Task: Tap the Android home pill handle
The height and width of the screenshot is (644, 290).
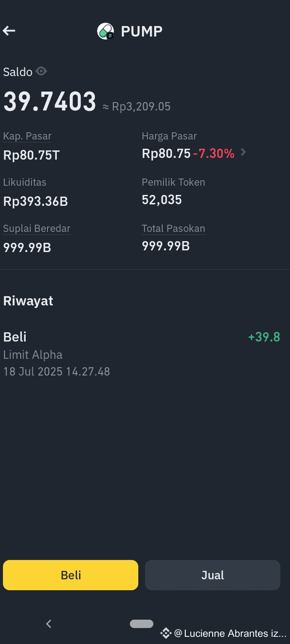Action: [142, 624]
